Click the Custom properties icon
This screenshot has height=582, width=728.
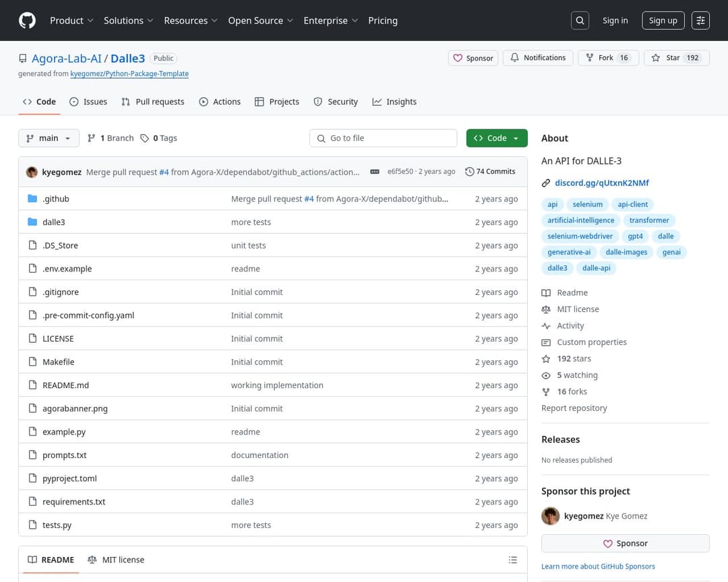click(546, 342)
